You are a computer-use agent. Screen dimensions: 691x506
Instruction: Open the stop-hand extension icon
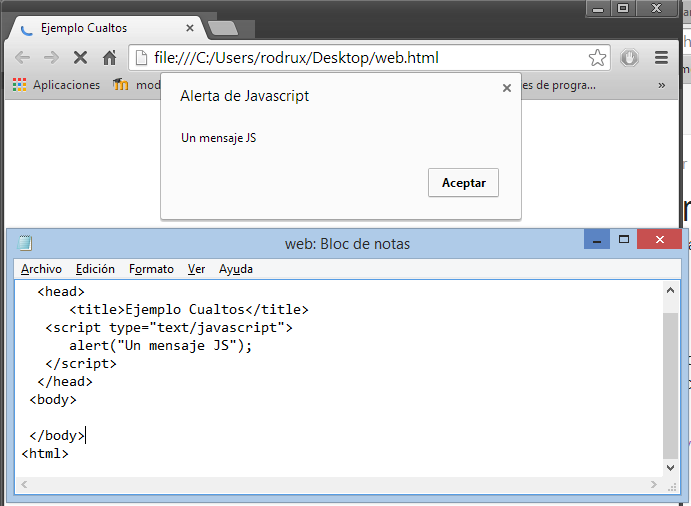629,58
